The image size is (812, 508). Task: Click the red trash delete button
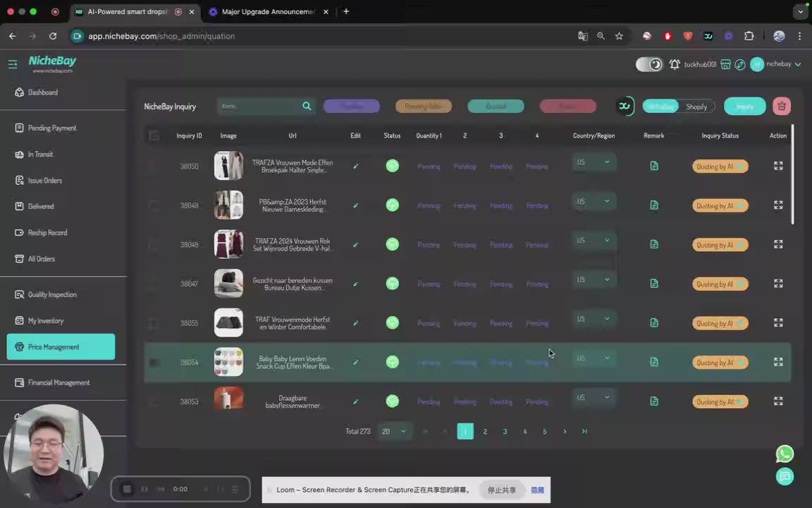[x=782, y=107]
